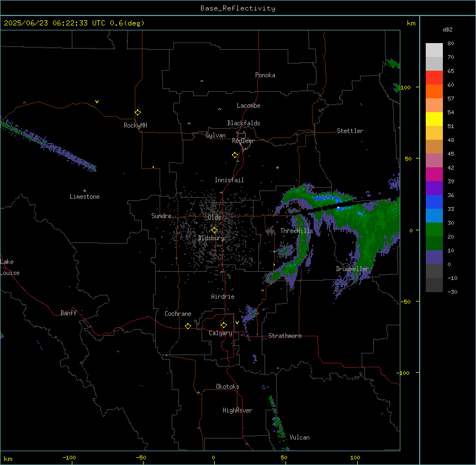Click the RockyMH label
The width and height of the screenshot is (476, 465).
point(135,125)
